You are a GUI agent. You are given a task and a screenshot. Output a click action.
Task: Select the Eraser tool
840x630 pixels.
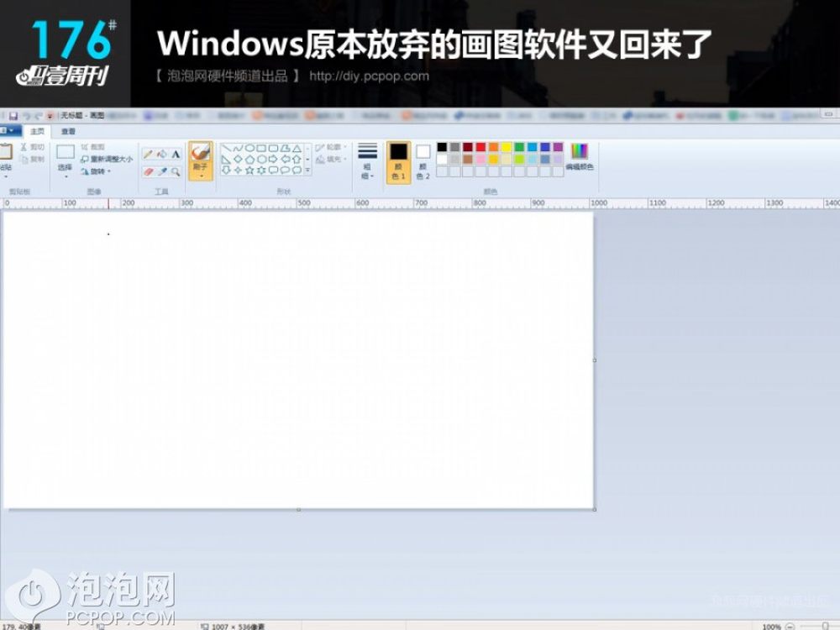coord(149,171)
